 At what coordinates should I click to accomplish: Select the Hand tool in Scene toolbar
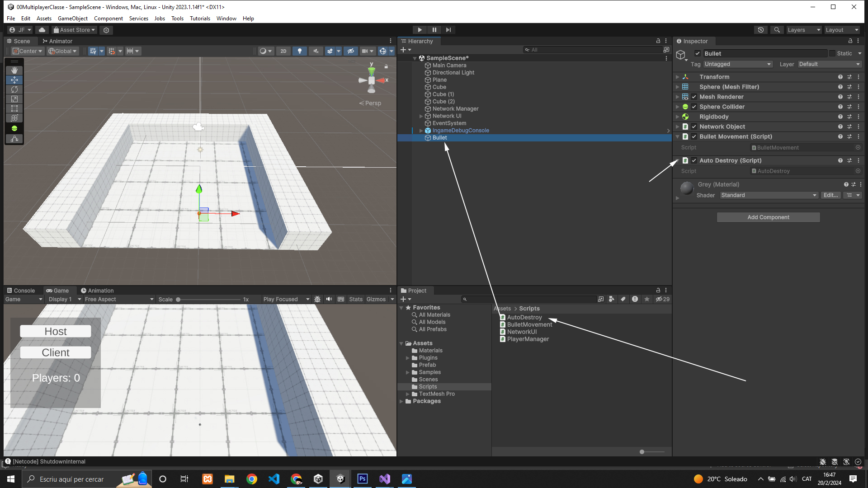[x=14, y=70]
